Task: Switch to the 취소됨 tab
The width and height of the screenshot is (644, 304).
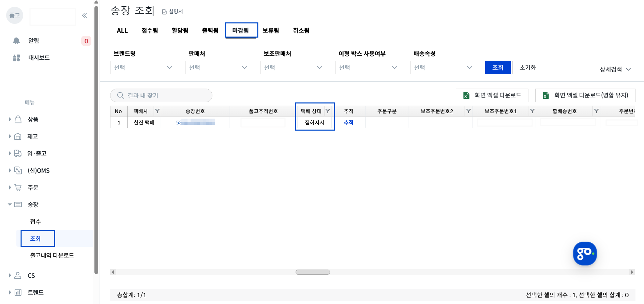Action: click(301, 31)
